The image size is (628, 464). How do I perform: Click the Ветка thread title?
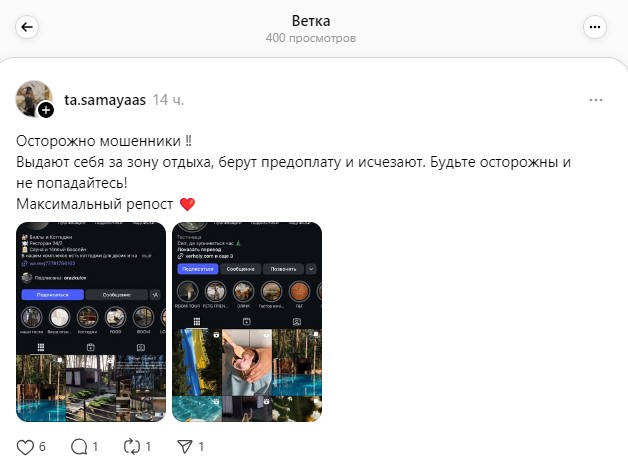(311, 21)
